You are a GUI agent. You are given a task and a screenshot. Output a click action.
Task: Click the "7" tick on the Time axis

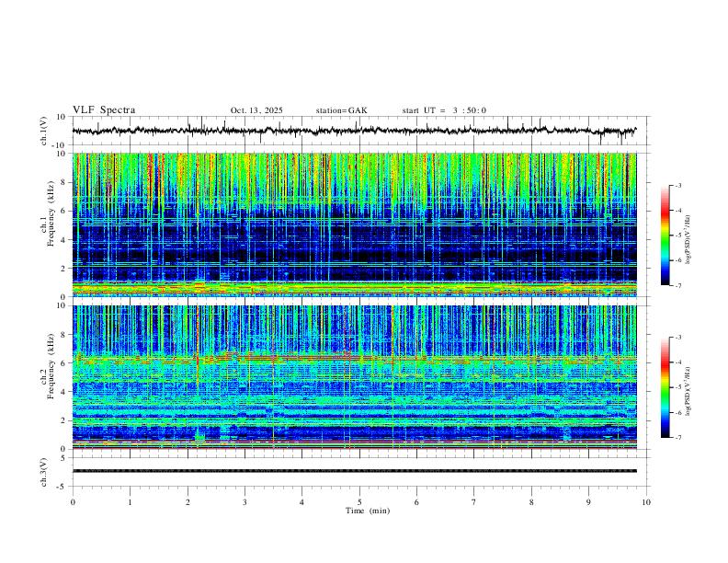[474, 502]
